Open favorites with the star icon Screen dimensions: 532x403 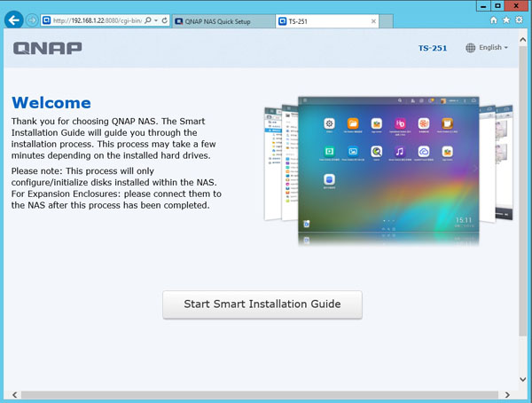506,20
